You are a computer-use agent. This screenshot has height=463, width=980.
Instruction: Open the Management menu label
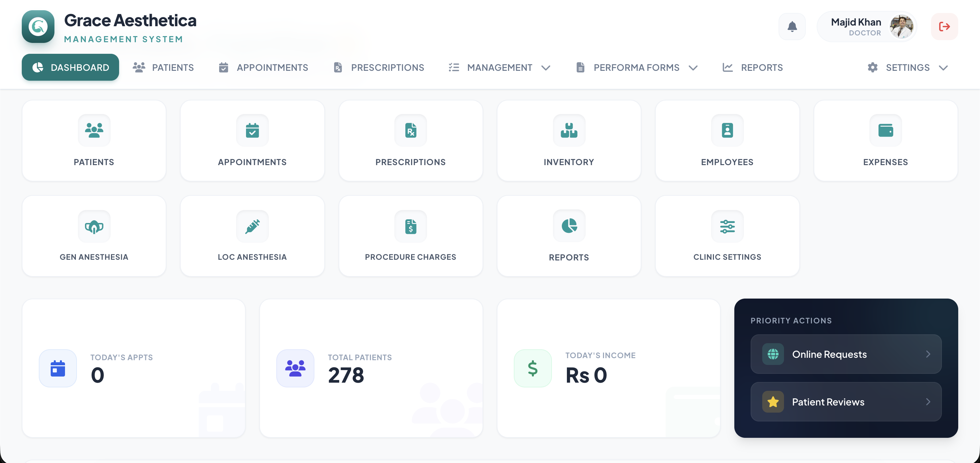[500, 67]
